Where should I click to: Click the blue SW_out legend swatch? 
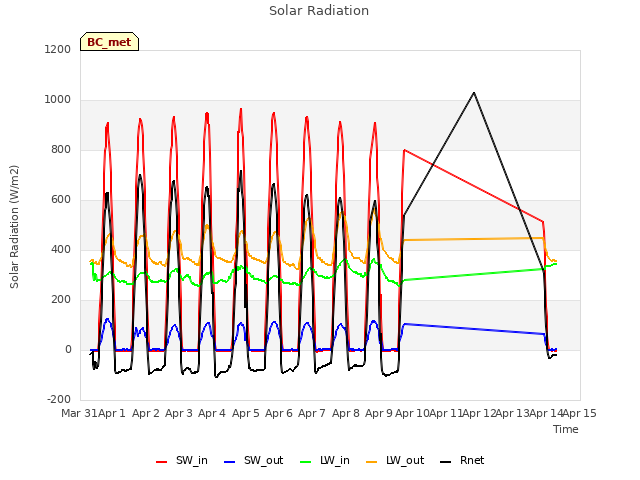[x=230, y=462]
